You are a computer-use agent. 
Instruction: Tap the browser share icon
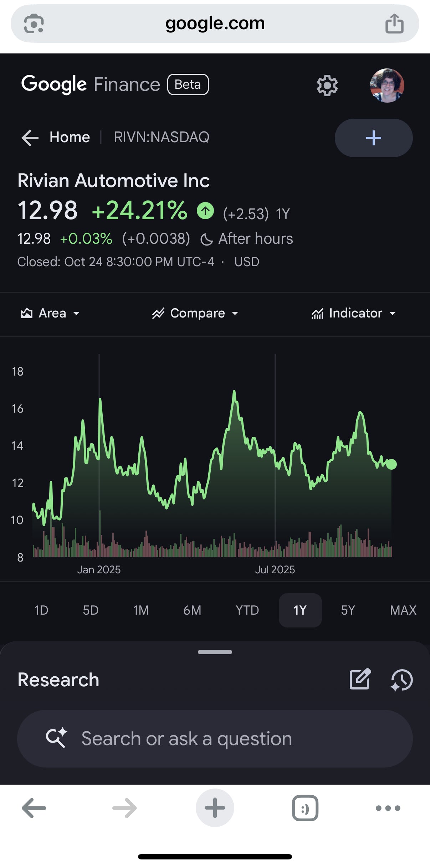pos(394,24)
